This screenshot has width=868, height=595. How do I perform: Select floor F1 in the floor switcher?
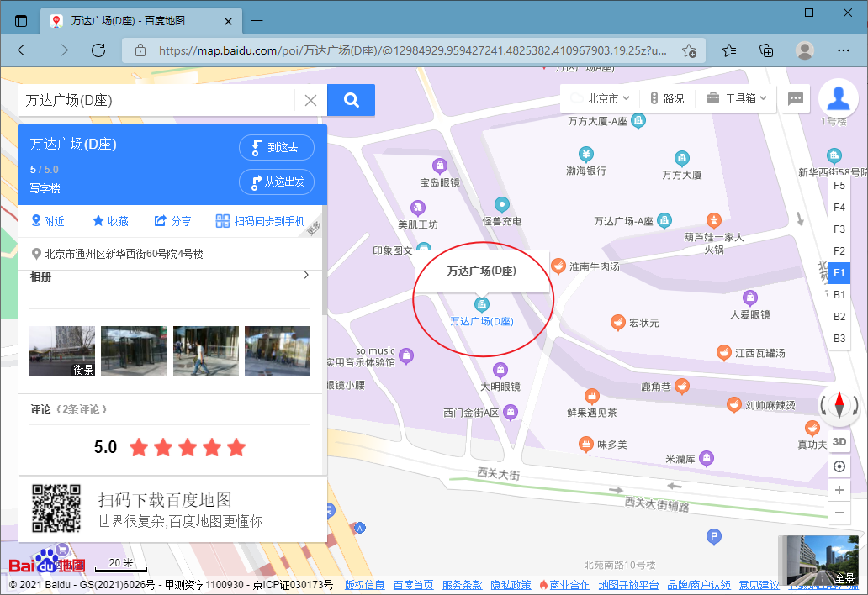coord(839,272)
